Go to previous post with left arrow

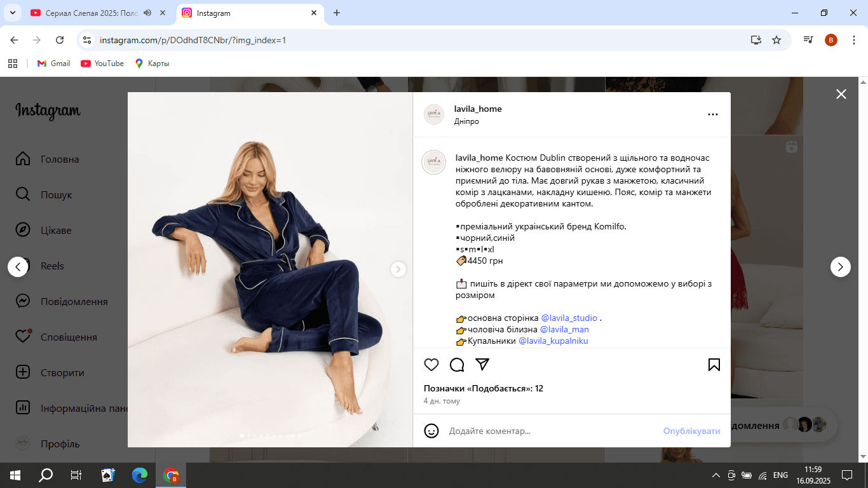coord(18,266)
